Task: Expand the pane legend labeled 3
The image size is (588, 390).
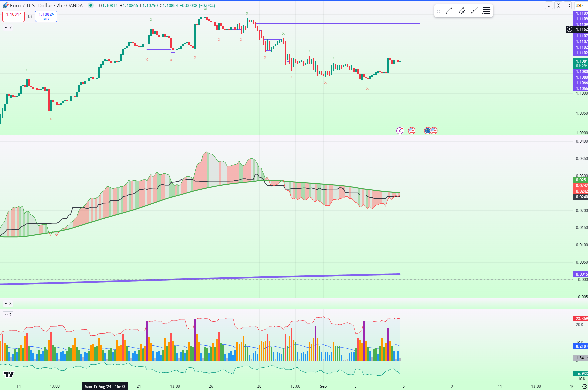Action: point(7,303)
